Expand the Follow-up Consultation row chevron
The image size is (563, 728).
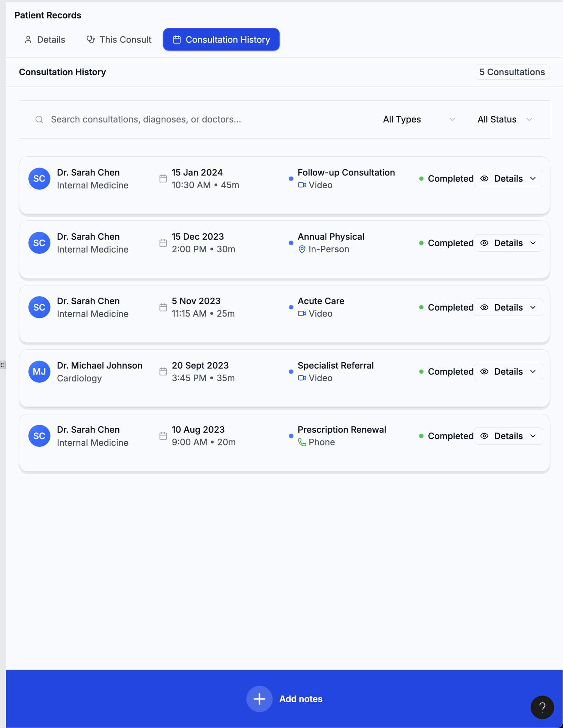click(x=533, y=179)
